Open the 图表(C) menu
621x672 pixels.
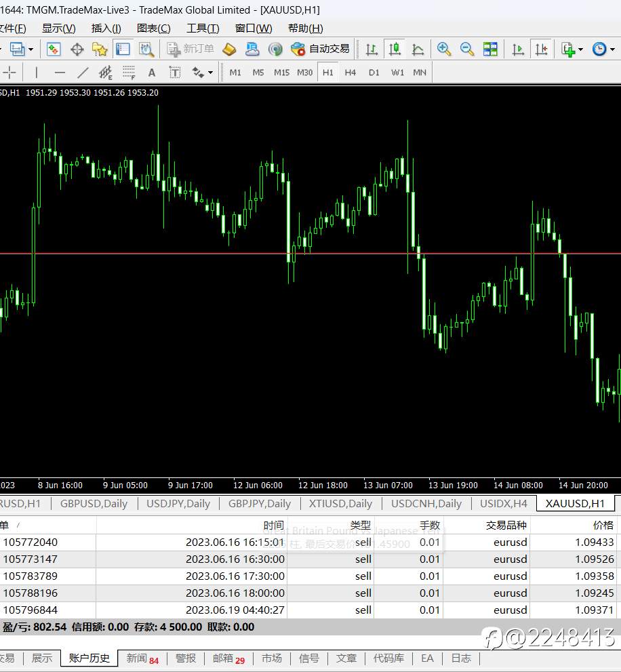[x=153, y=28]
